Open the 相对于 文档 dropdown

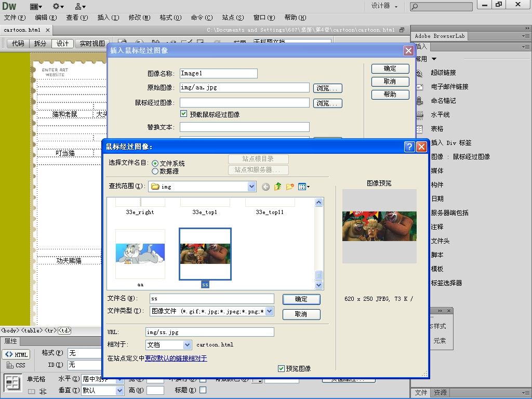[187, 345]
